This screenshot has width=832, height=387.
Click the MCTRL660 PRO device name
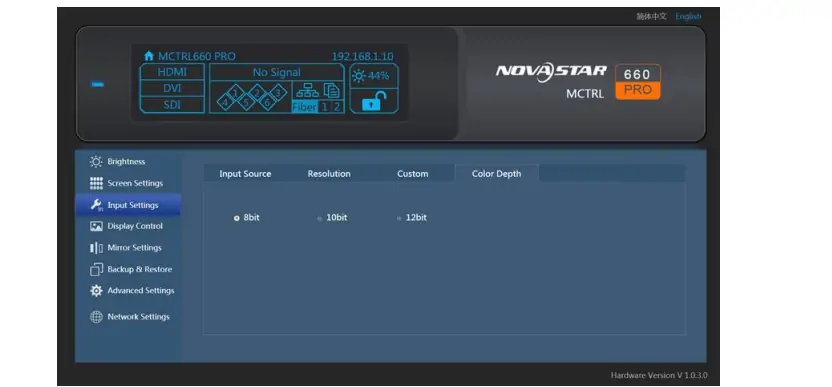pos(197,56)
